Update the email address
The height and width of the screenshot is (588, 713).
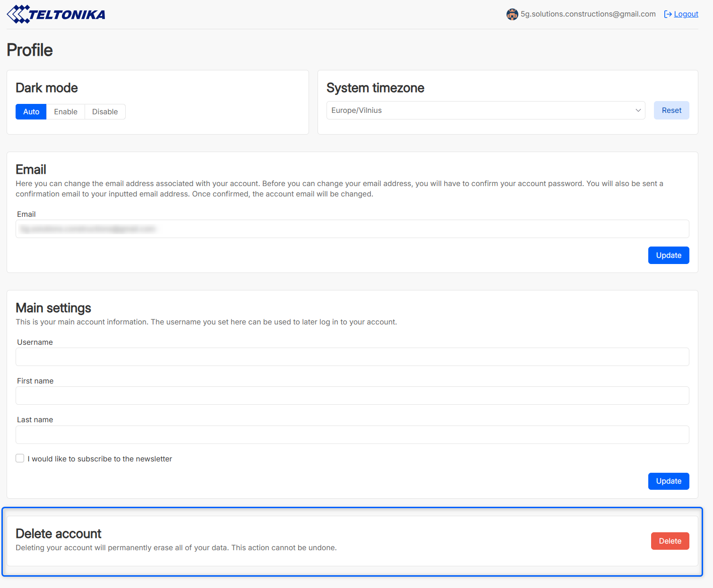click(668, 256)
